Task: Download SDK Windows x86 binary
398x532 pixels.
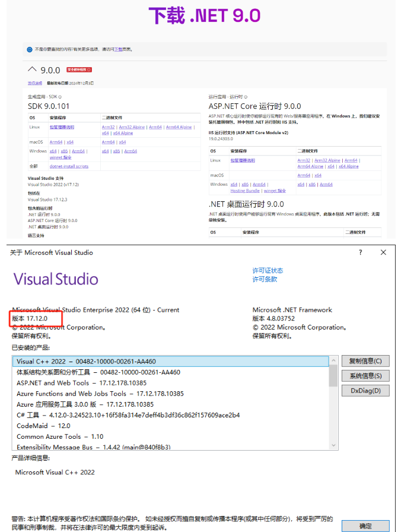Action: 116,151
